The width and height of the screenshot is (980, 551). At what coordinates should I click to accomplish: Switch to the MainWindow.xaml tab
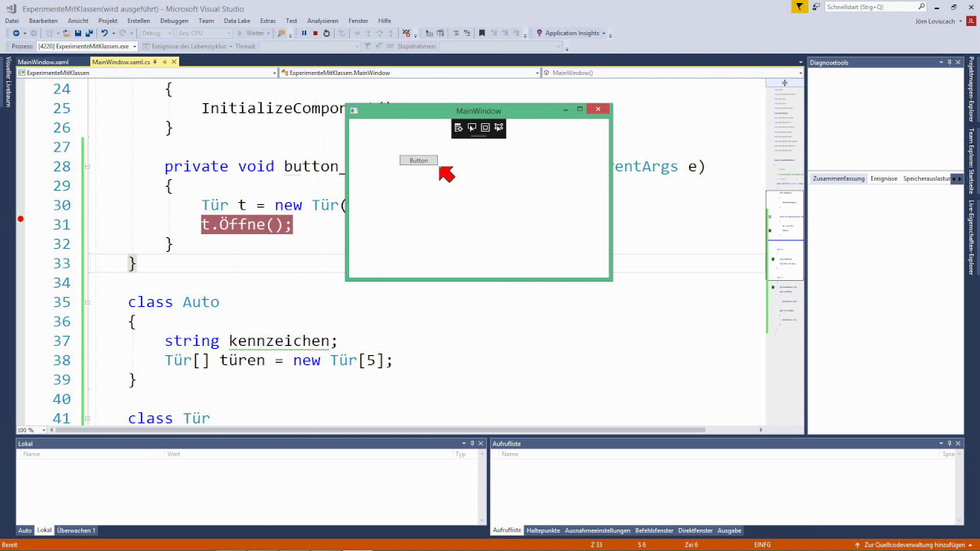pos(43,62)
